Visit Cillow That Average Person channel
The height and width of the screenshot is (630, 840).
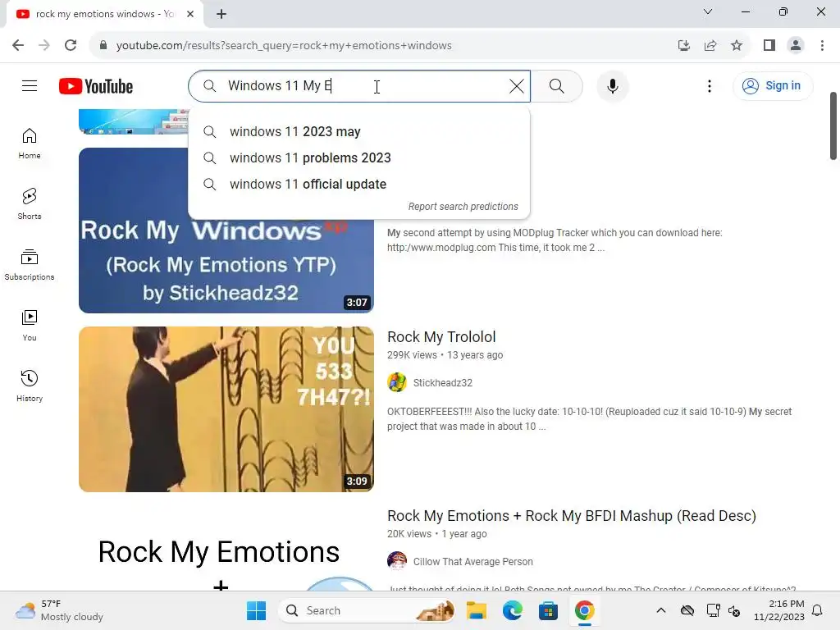point(472,562)
